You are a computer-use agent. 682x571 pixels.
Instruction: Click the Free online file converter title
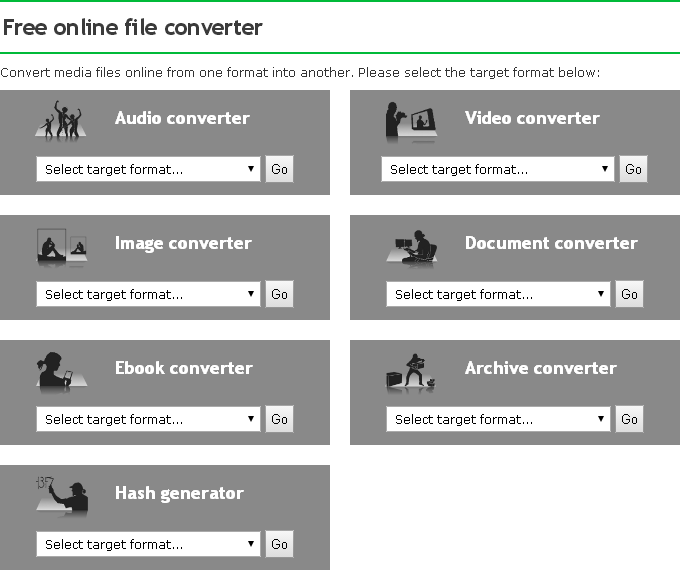[x=133, y=27]
